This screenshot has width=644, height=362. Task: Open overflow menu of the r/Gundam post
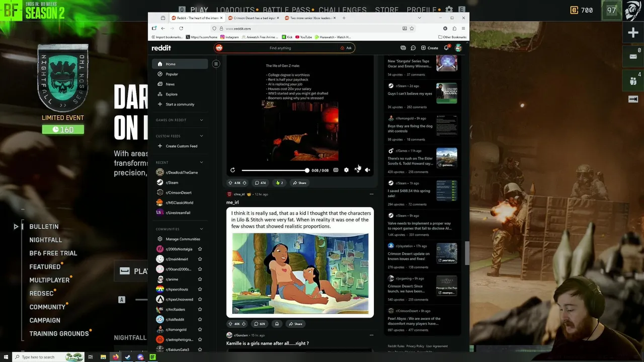(371, 335)
